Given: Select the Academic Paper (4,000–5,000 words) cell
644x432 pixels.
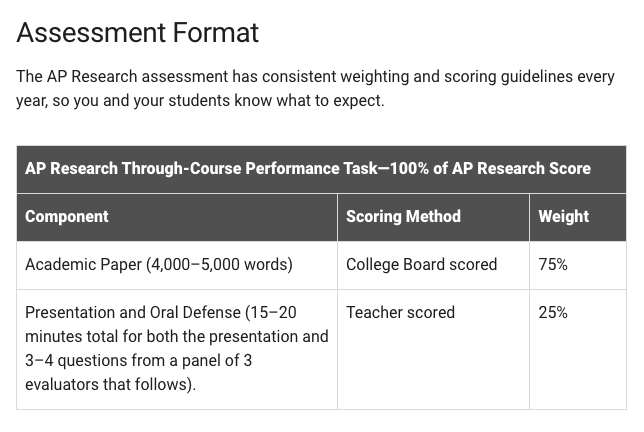Looking at the screenshot, I should point(177,265).
